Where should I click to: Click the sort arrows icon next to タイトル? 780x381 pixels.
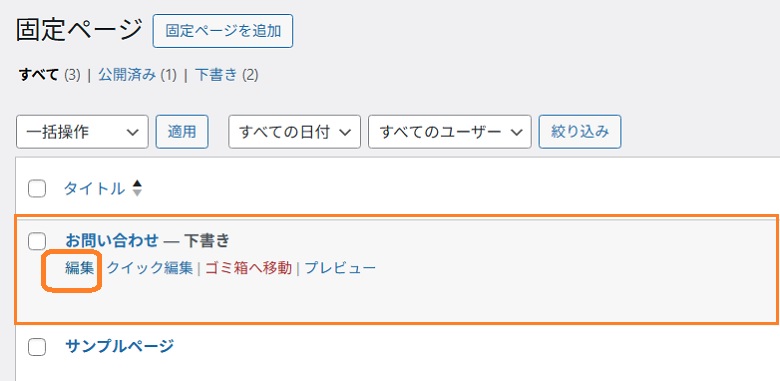pos(137,189)
